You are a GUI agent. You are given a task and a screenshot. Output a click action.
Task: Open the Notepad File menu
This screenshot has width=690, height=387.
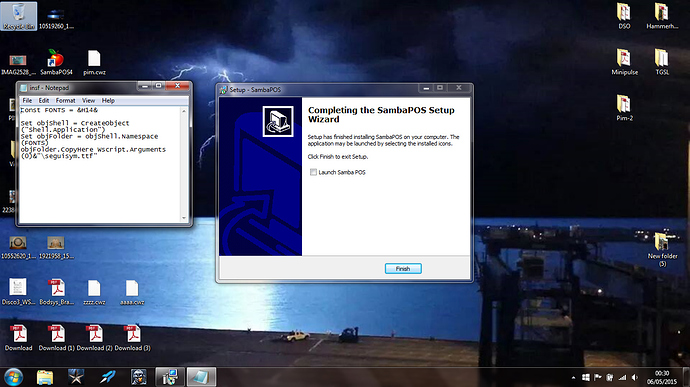[27, 100]
